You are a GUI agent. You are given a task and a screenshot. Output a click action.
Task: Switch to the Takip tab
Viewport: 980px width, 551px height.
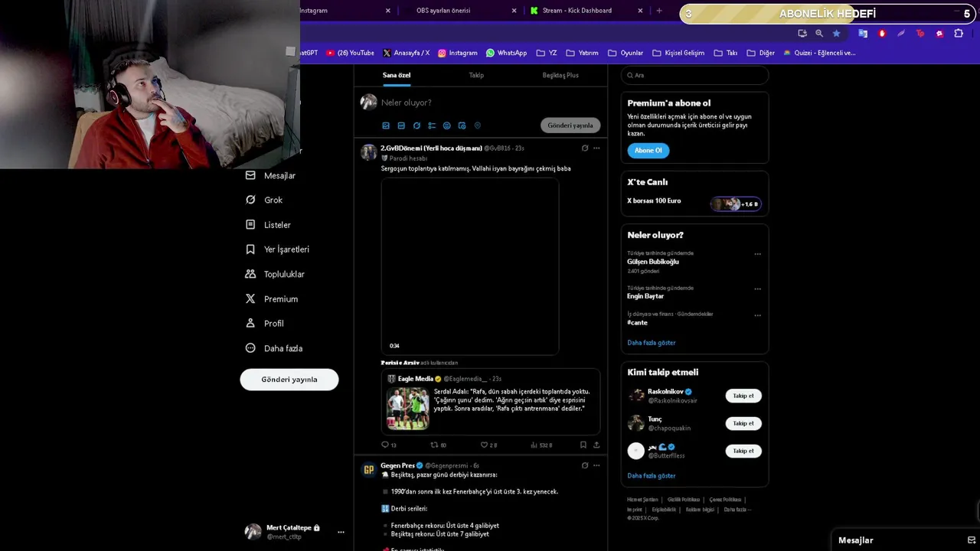point(476,75)
